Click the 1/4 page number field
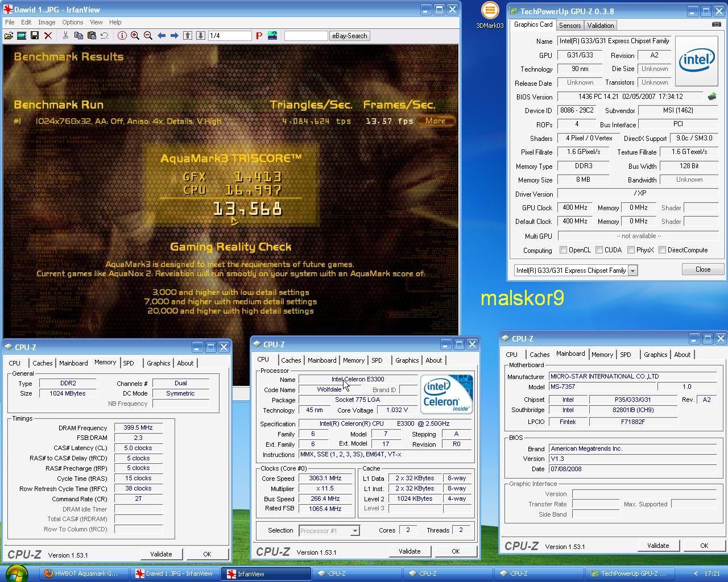 [230, 36]
